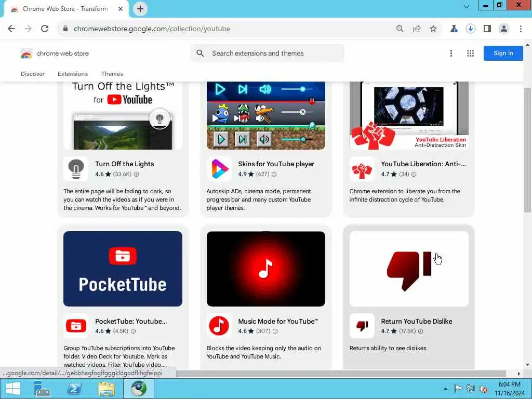532x399 pixels.
Task: Open Action Center flag tray icon
Action: 458,389
